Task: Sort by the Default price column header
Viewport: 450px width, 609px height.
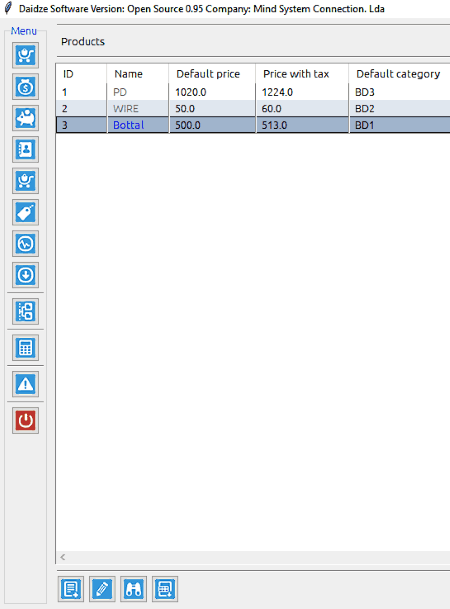Action: [x=212, y=74]
